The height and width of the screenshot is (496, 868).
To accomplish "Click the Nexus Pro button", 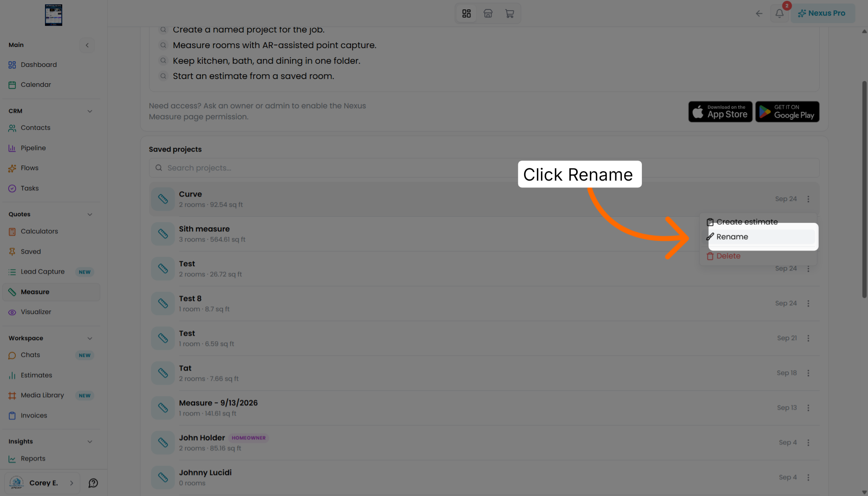I will [823, 13].
